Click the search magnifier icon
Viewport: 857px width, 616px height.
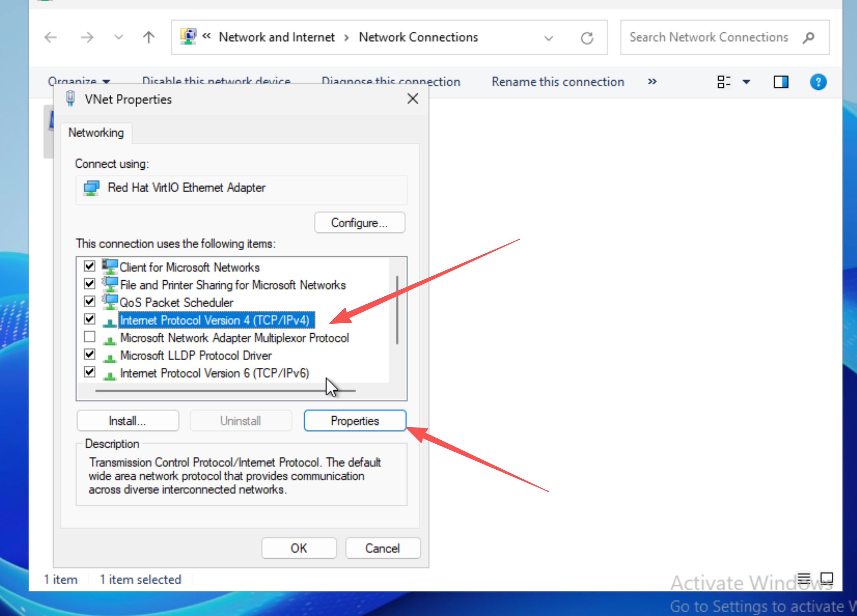[809, 38]
